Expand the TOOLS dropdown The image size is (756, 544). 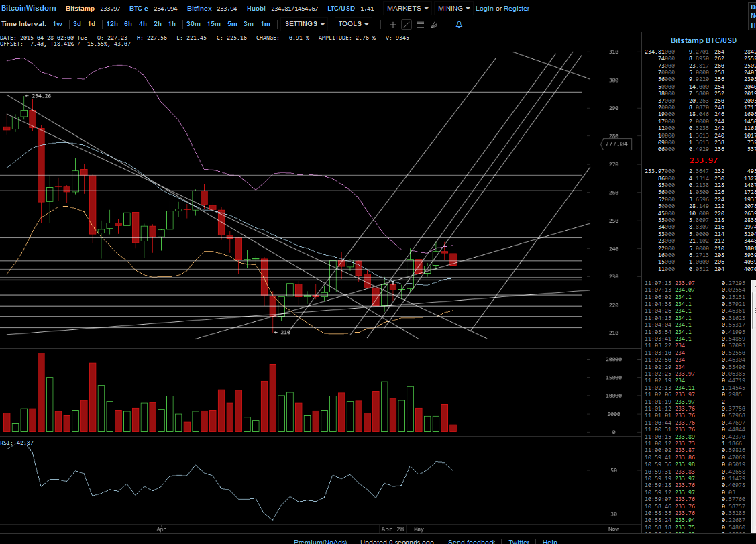(x=353, y=24)
